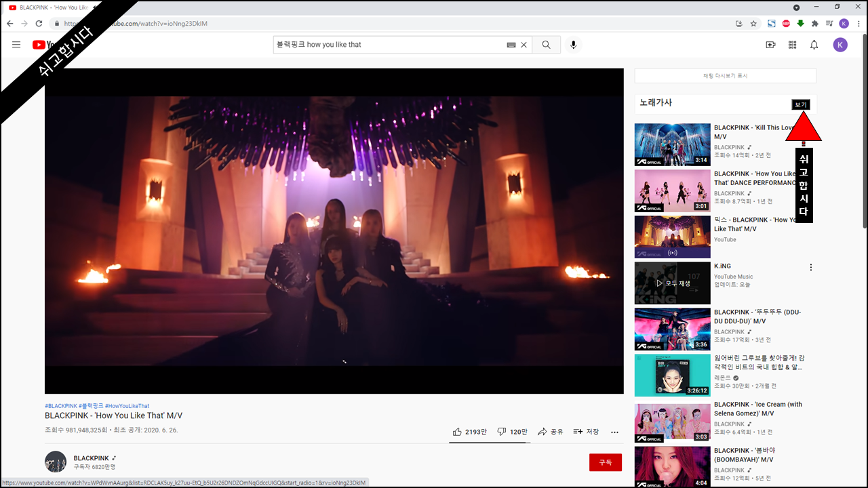Clear the search box text with X
868x488 pixels.
tap(524, 45)
